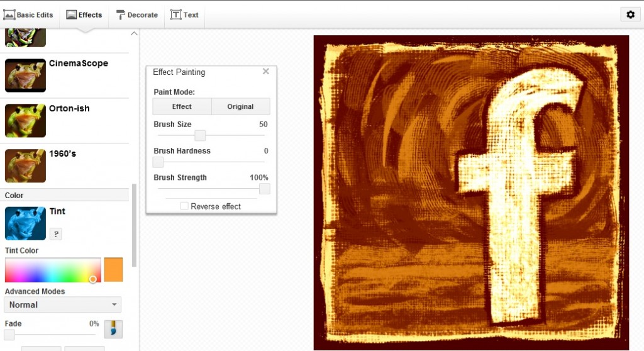
Task: Open the Basic Edits tab
Action: point(28,15)
